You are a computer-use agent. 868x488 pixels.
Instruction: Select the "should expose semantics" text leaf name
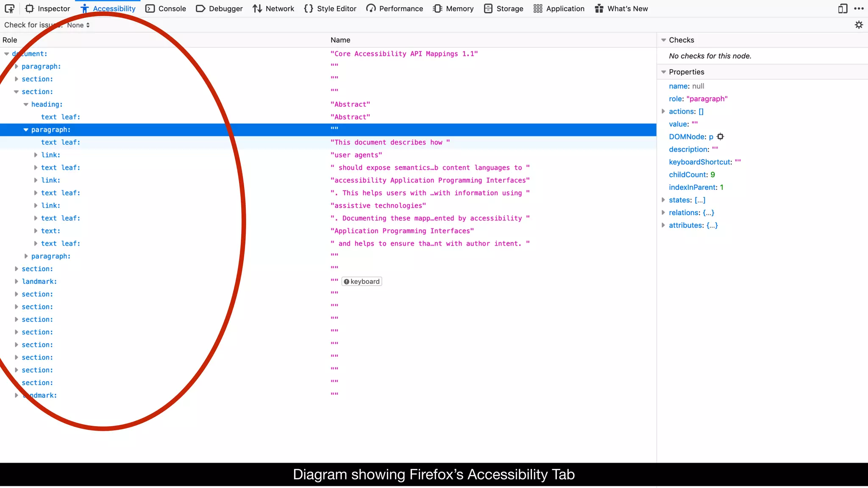[430, 168]
